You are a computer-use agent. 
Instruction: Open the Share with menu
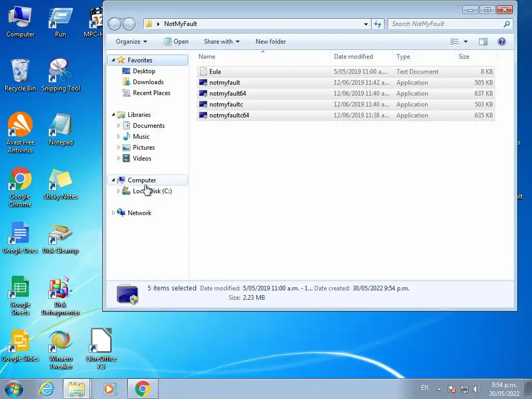(221, 42)
